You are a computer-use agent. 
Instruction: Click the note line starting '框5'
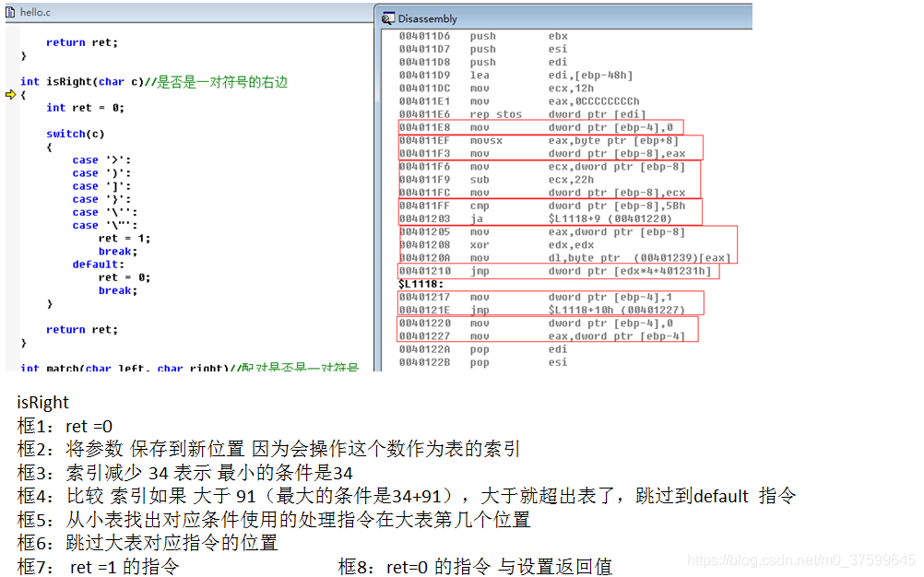[x=274, y=519]
